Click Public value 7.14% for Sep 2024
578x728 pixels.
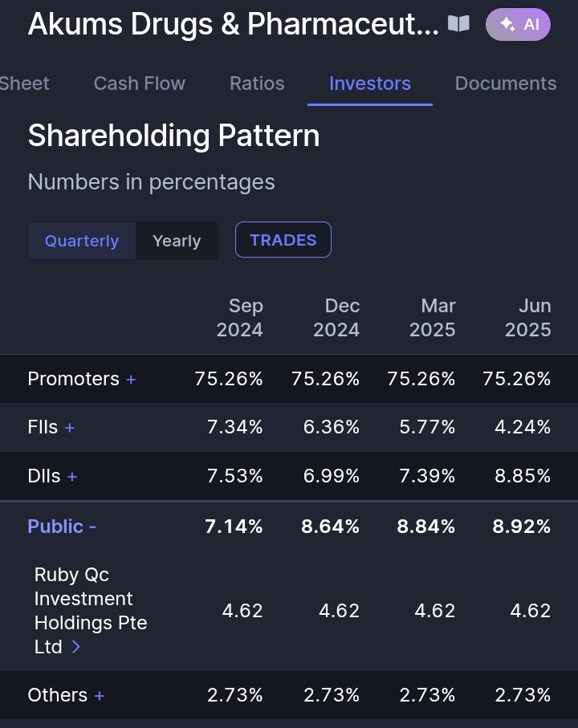pos(234,526)
